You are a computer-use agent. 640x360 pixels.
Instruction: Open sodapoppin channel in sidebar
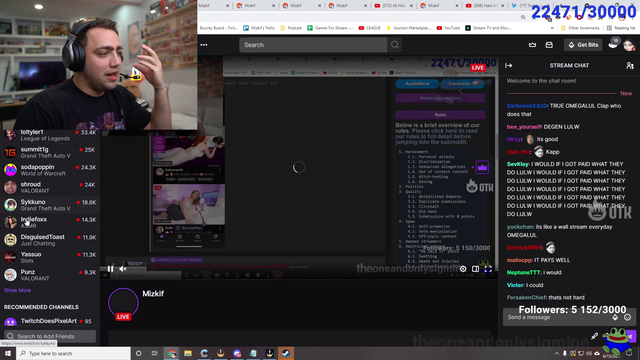50,170
